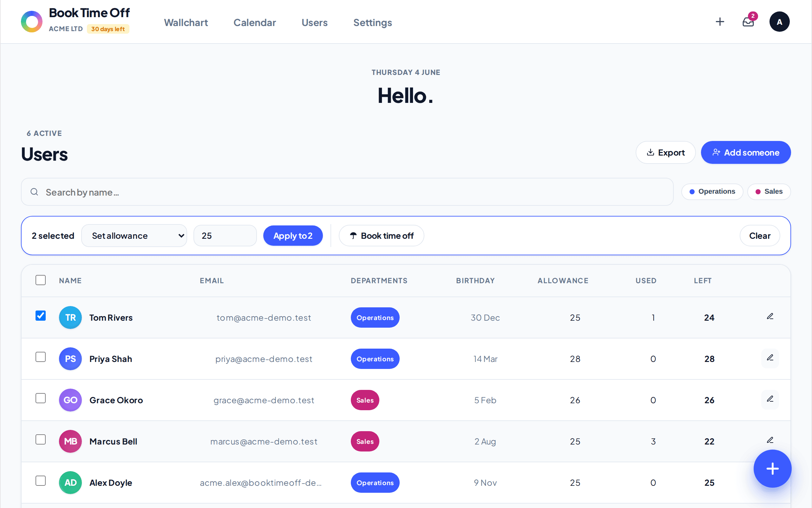Image resolution: width=812 pixels, height=508 pixels.
Task: Click the EMAIL column header
Action: click(212, 281)
